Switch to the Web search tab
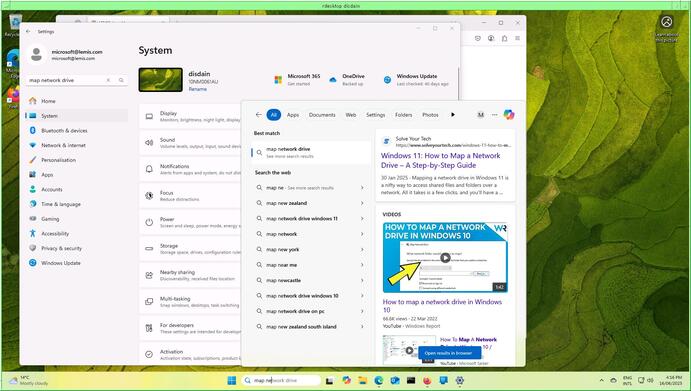Viewport: 691px width, 391px height. click(351, 115)
